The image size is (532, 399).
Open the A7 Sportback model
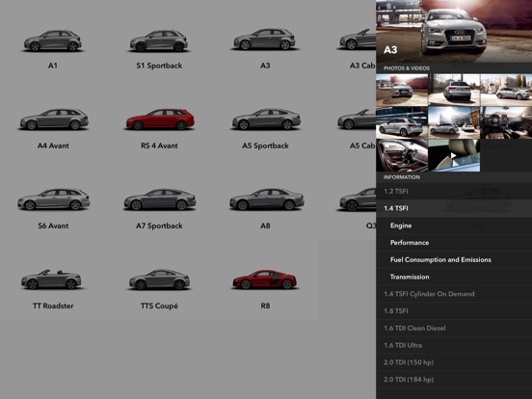coord(160,199)
